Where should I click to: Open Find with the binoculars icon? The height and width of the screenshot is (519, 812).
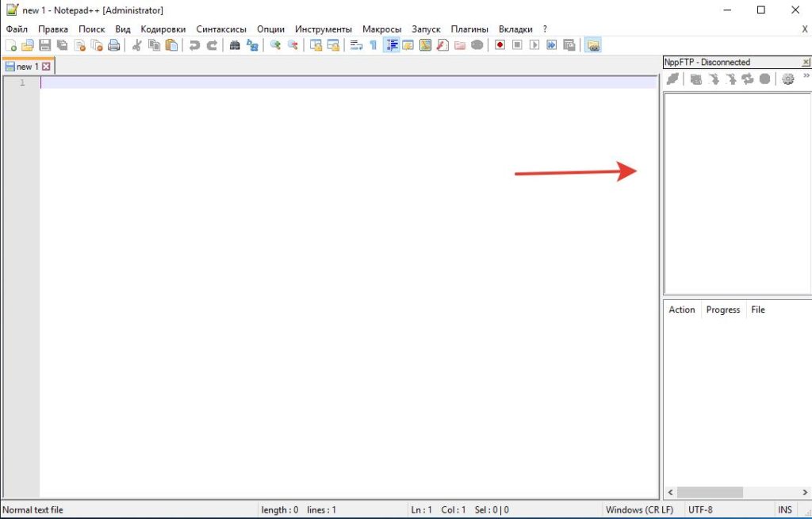tap(235, 45)
